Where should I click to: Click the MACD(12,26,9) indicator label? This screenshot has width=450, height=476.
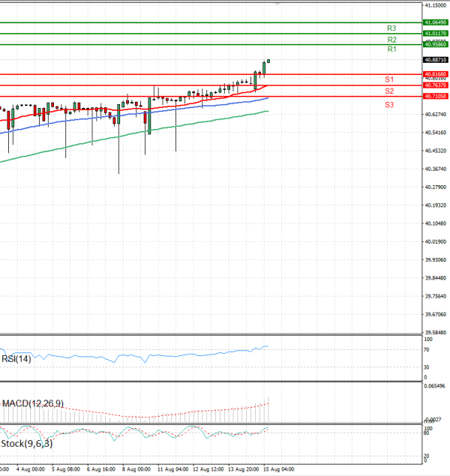[x=33, y=403]
